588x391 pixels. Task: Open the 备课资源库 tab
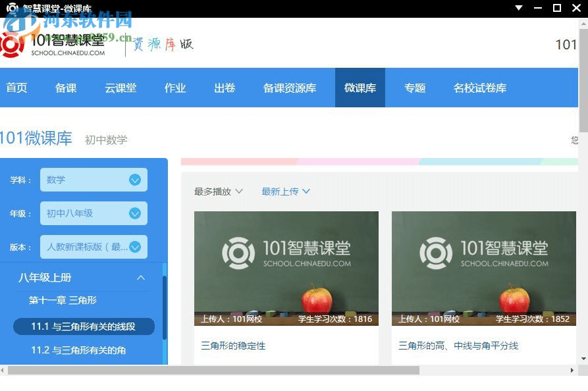coord(290,88)
